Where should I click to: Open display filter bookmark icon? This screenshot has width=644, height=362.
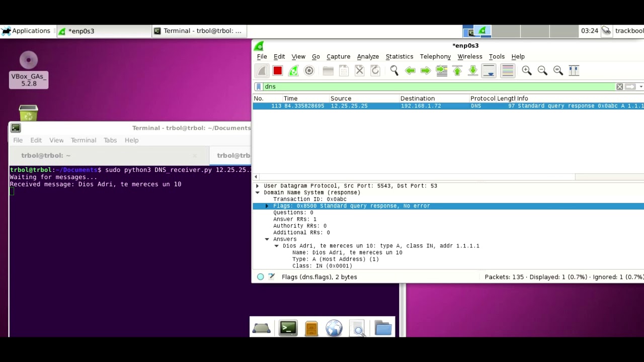coord(259,86)
